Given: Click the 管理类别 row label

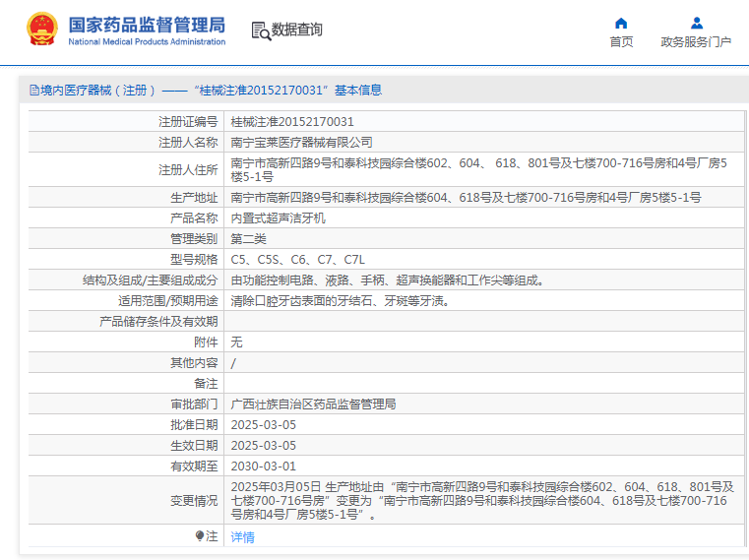Looking at the screenshot, I should click(194, 239).
